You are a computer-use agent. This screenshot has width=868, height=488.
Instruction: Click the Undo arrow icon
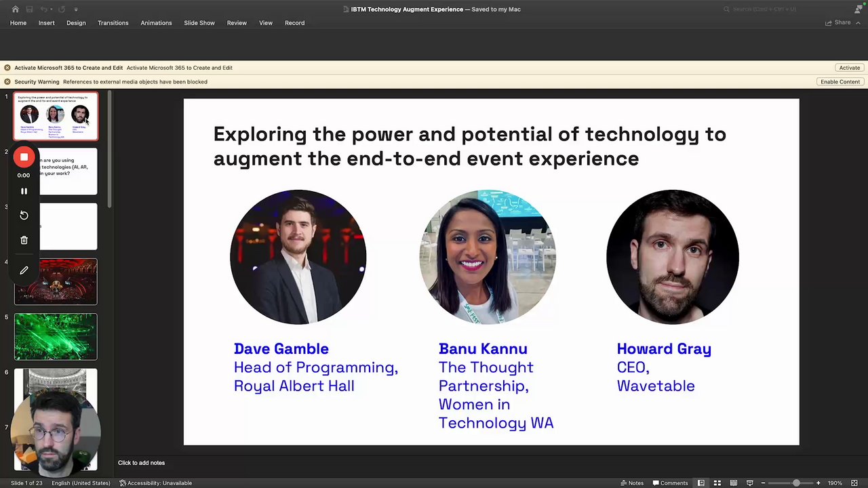pyautogui.click(x=43, y=9)
